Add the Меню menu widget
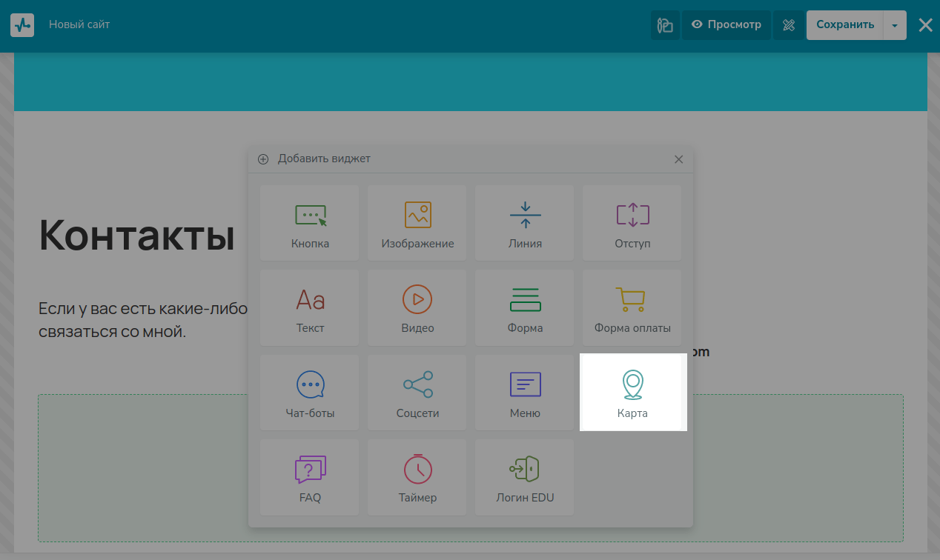The height and width of the screenshot is (560, 940). point(525,393)
